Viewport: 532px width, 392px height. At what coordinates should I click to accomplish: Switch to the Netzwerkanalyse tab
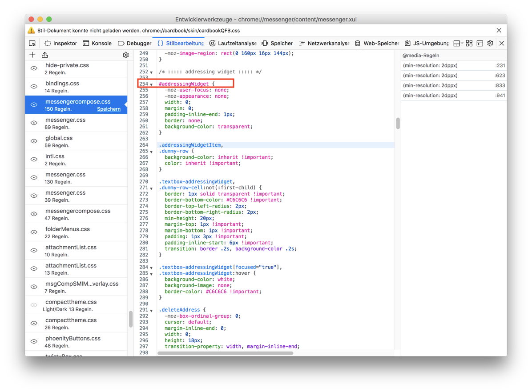324,43
